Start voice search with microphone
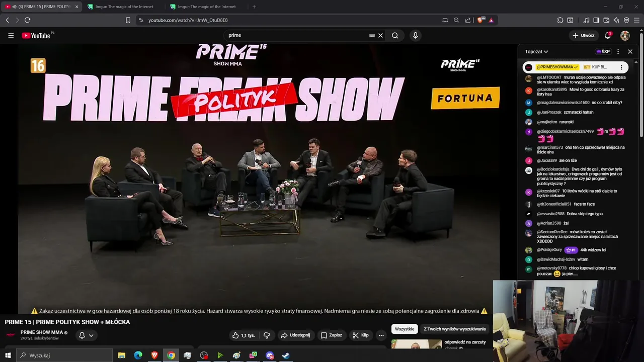This screenshot has height=362, width=644. [415, 36]
